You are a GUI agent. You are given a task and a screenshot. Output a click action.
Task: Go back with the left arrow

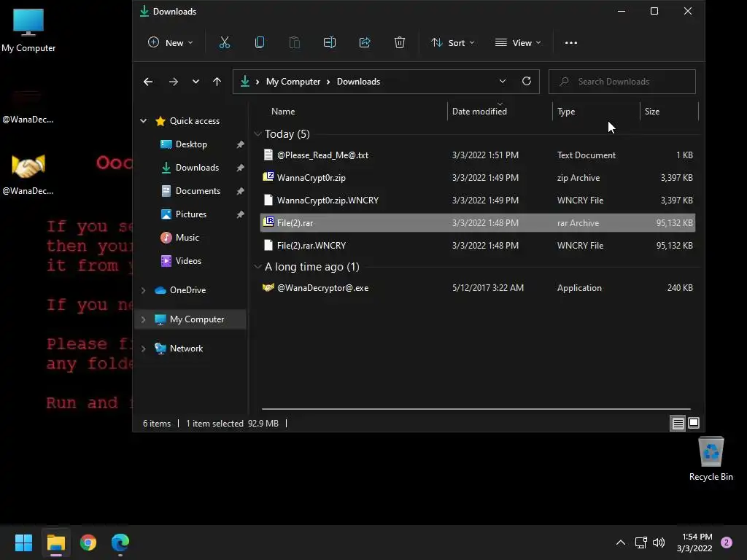148,82
